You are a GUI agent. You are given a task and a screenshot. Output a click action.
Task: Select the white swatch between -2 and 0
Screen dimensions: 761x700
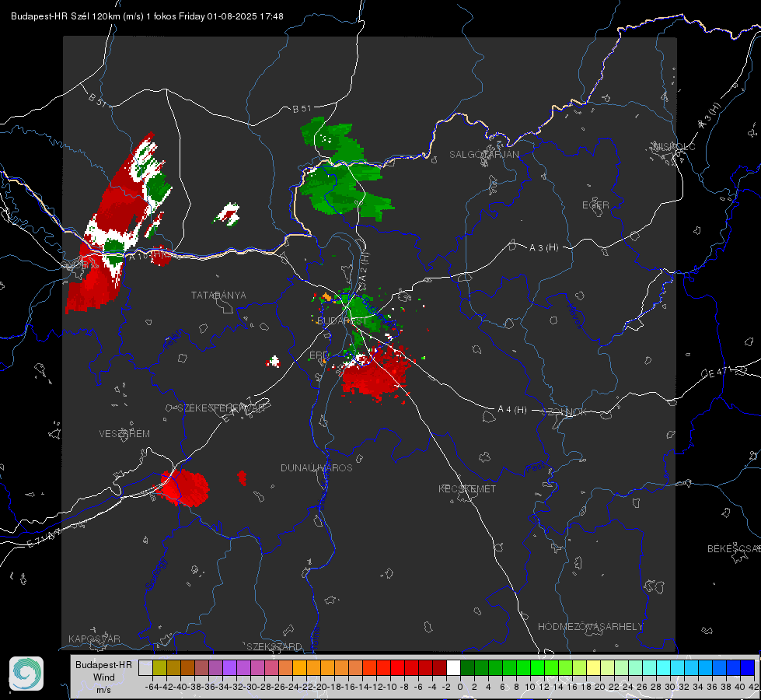tap(453, 667)
